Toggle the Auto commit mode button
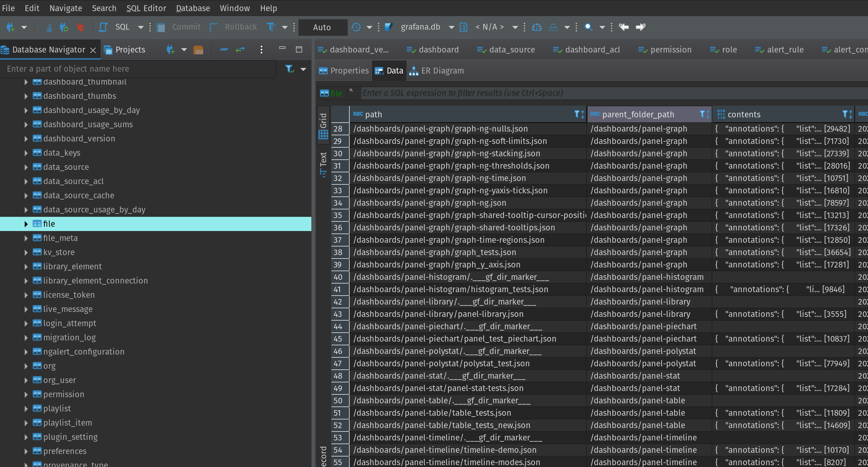868x467 pixels. pos(322,27)
